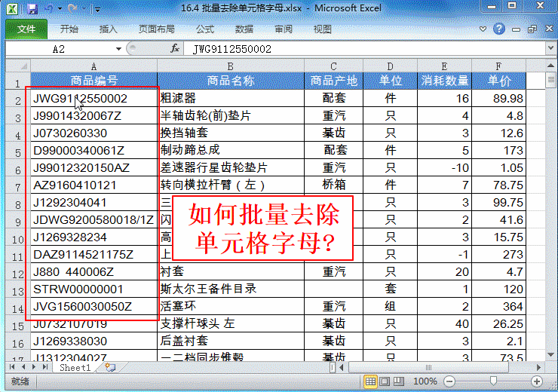Expand the Name Box dropdown arrow

[118, 48]
